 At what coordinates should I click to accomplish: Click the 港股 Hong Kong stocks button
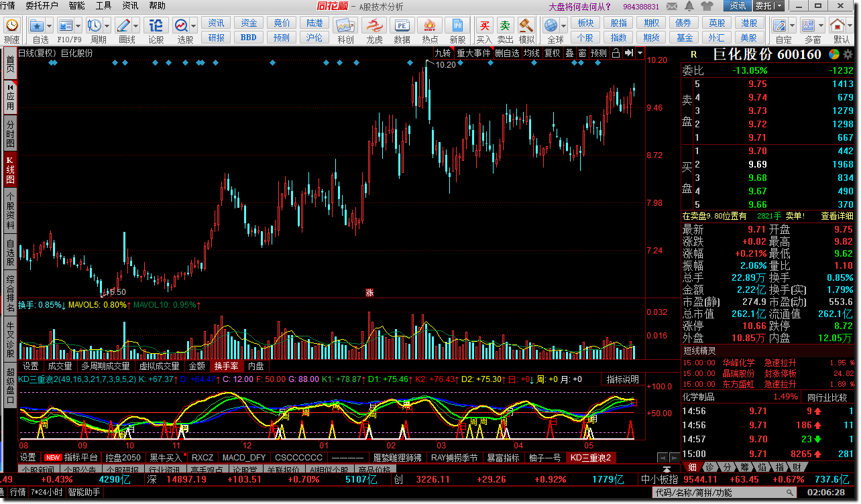749,23
